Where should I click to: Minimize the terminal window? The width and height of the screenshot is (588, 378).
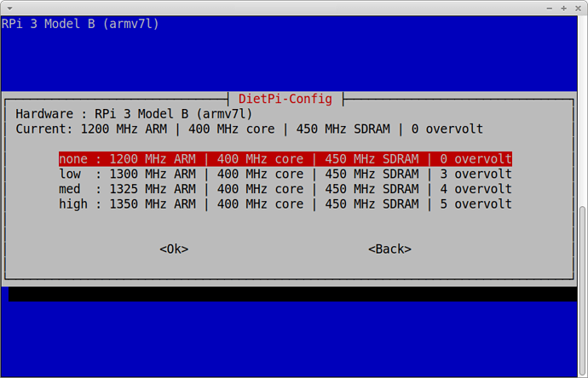(550, 9)
